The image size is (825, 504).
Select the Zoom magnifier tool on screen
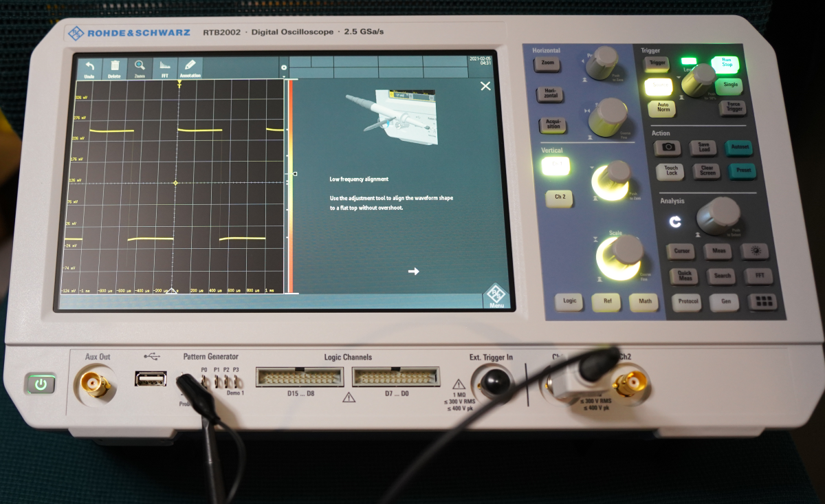tap(140, 67)
